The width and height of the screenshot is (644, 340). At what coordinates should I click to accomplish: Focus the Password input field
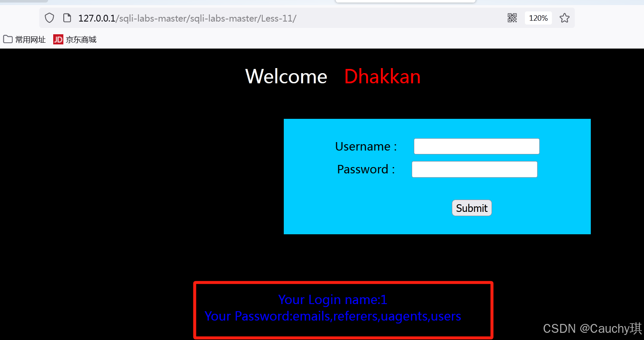coord(475,169)
